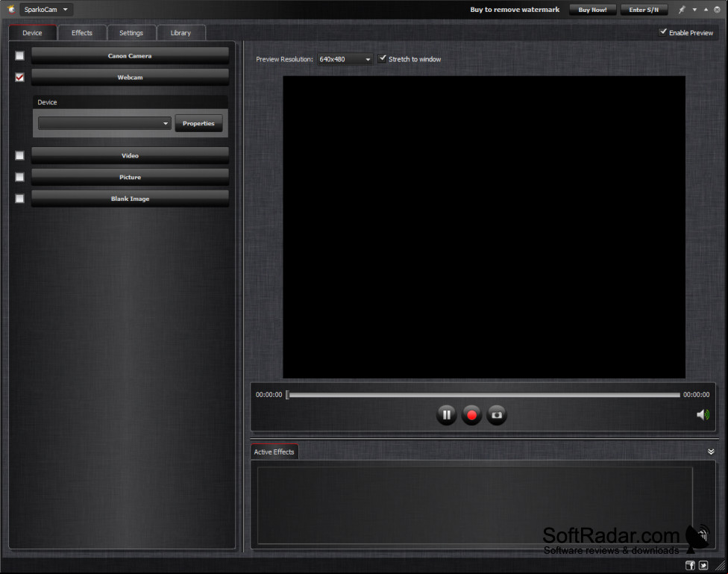Click the seek slider handle at start
This screenshot has height=574, width=728.
287,395
